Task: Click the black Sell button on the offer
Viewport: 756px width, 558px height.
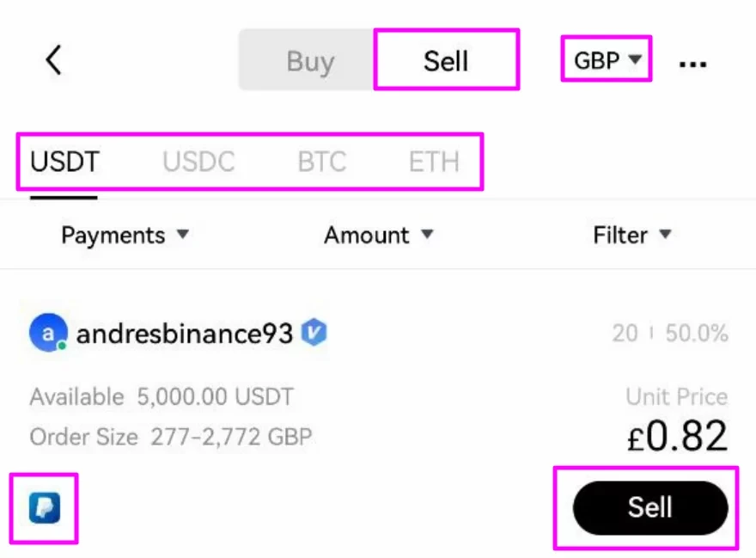Action: coord(649,507)
